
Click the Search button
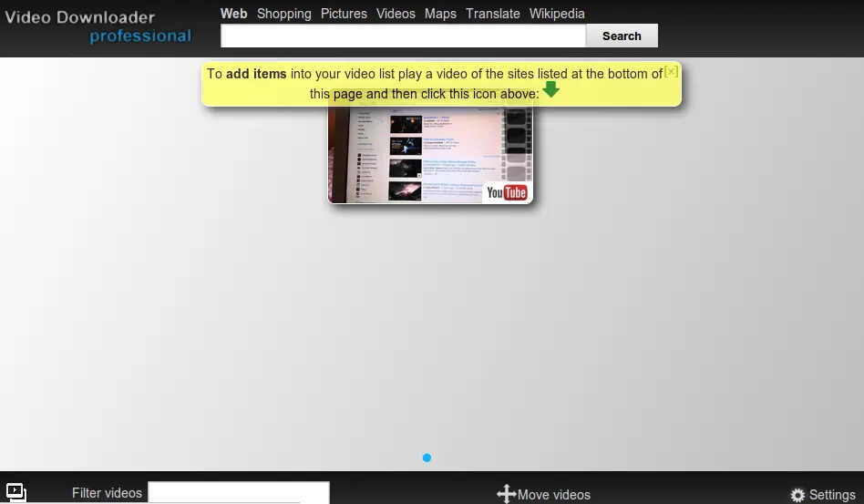(622, 36)
